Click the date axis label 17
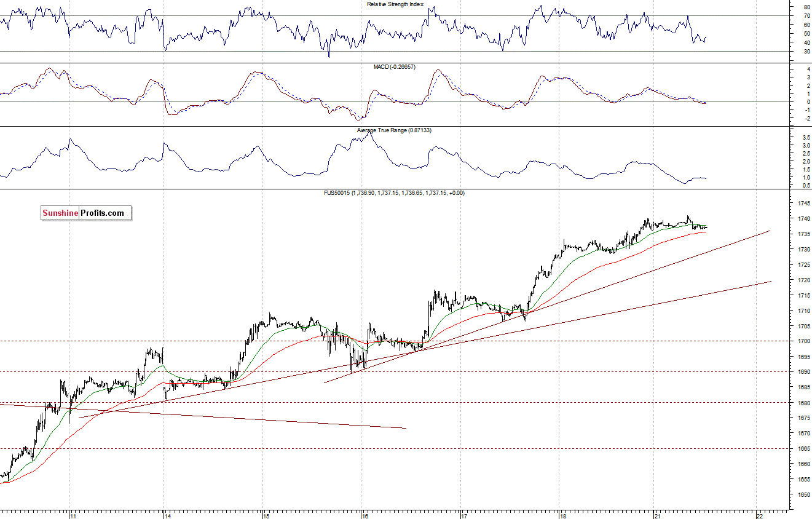812x519 pixels. (464, 515)
